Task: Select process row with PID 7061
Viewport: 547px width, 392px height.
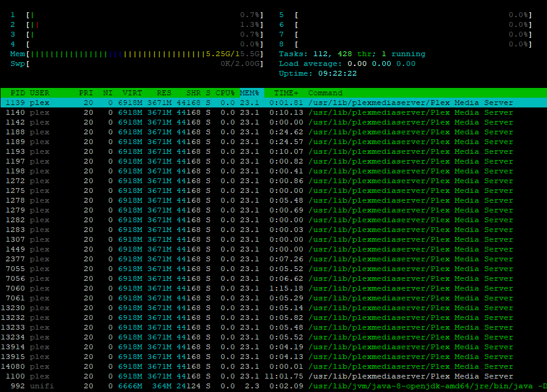Action: 273,298
